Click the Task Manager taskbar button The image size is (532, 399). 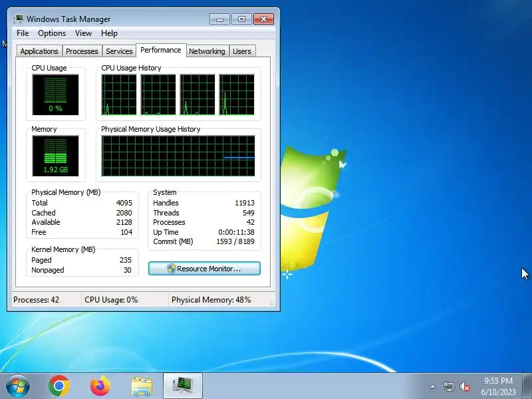183,386
